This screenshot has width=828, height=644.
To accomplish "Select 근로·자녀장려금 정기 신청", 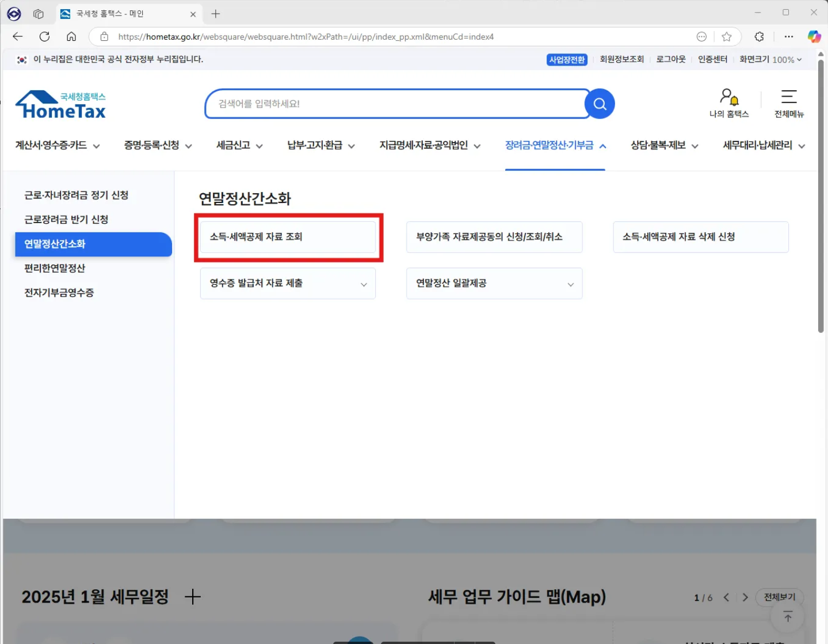I will 77,195.
